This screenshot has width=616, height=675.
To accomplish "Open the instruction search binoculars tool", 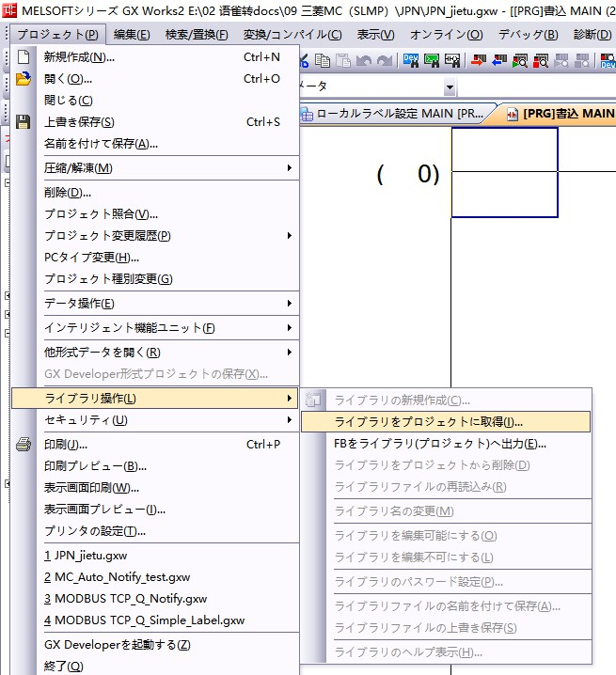I will (x=432, y=60).
